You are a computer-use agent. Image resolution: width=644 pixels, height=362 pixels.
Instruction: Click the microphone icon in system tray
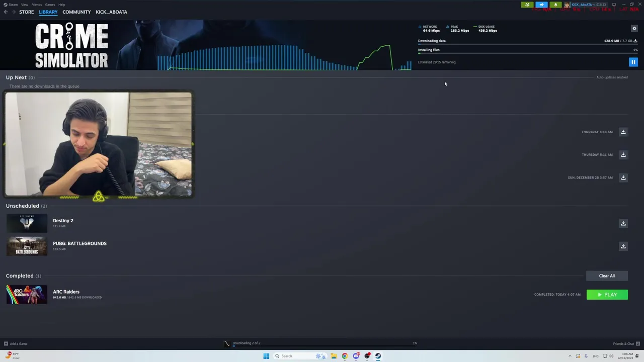pos(586,356)
